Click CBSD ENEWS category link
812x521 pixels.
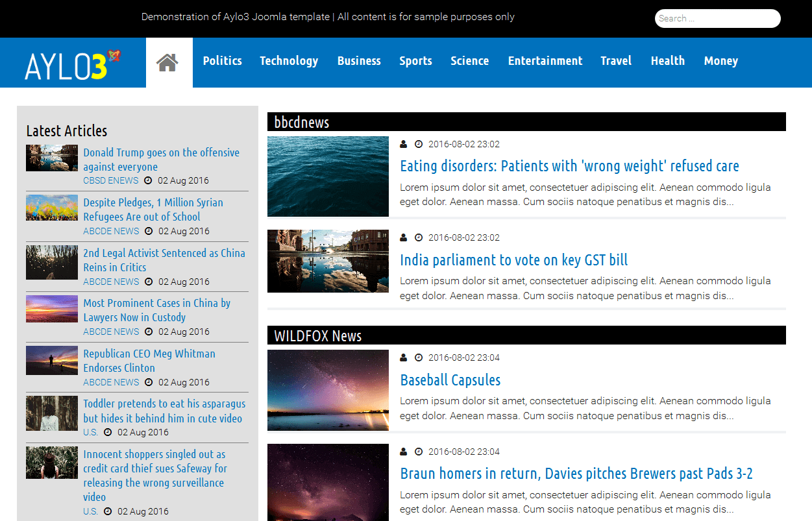coord(111,180)
